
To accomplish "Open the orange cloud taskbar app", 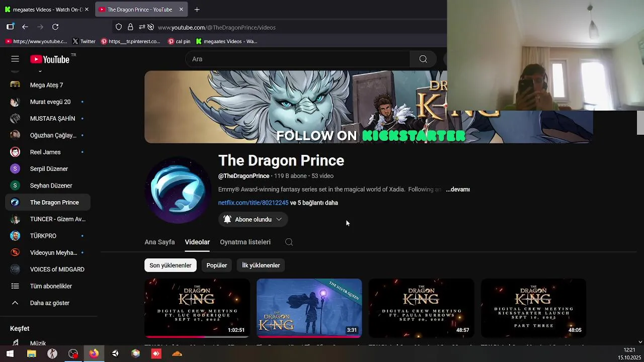I will (177, 353).
